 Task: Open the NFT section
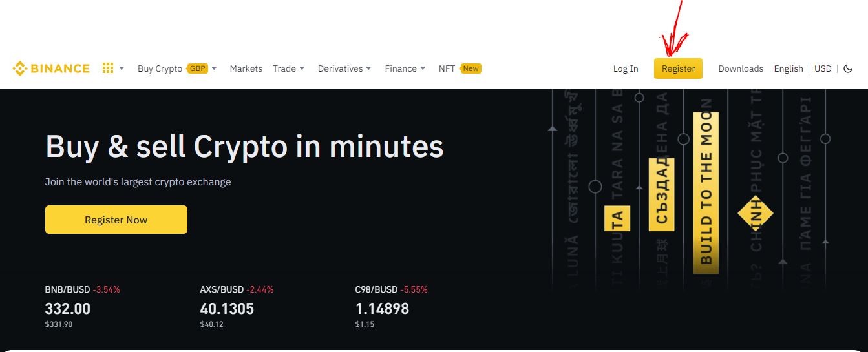(447, 68)
